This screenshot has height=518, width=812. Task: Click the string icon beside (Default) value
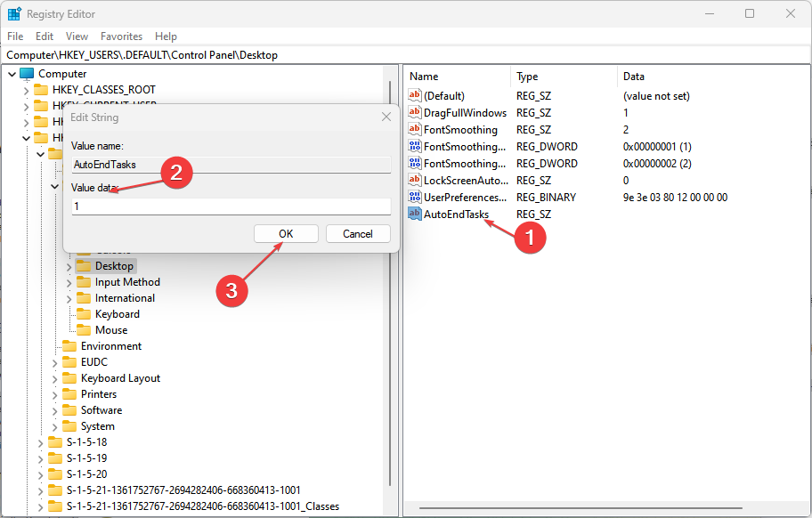pos(415,95)
